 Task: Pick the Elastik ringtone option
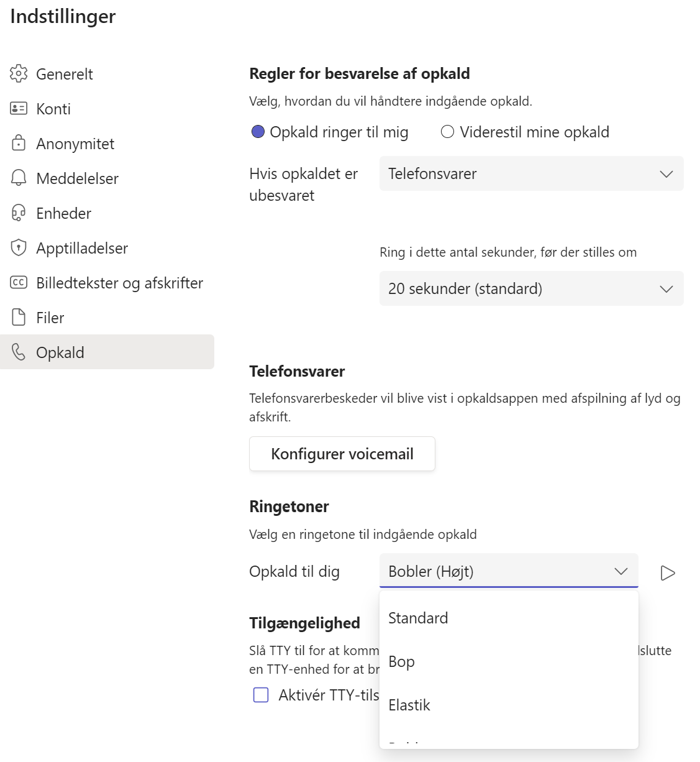(409, 705)
